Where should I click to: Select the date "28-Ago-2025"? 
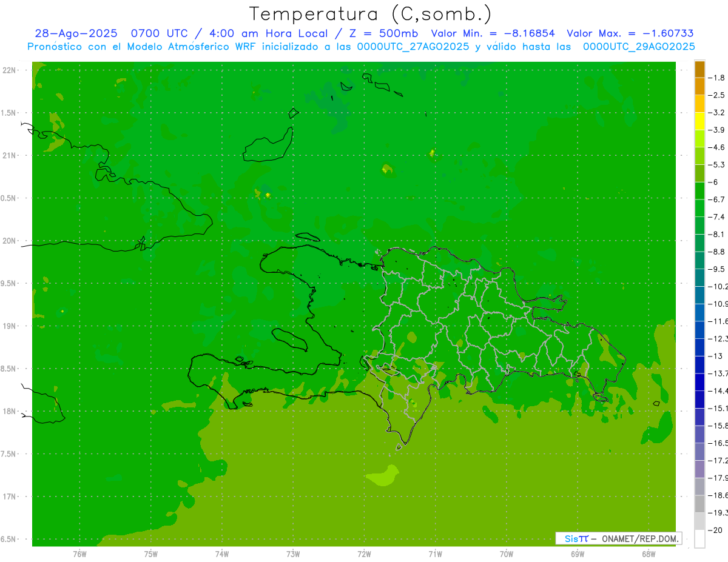coord(76,33)
